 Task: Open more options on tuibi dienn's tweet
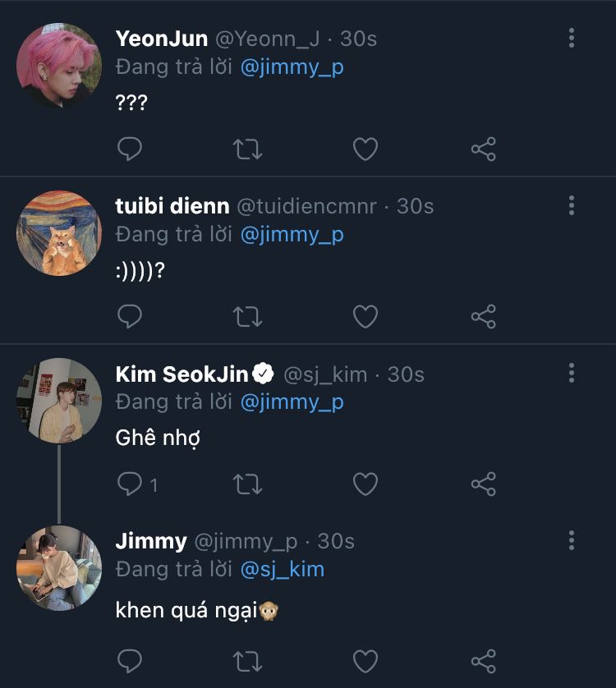(x=572, y=205)
